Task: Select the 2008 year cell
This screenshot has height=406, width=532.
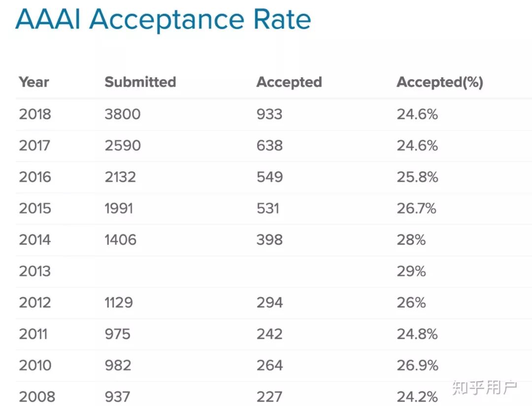Action: point(37,397)
